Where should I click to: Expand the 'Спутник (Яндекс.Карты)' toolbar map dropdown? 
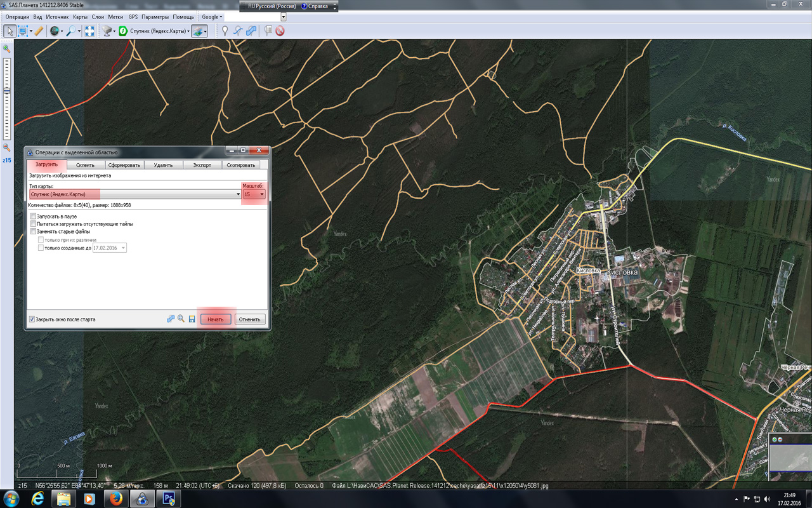pyautogui.click(x=188, y=30)
